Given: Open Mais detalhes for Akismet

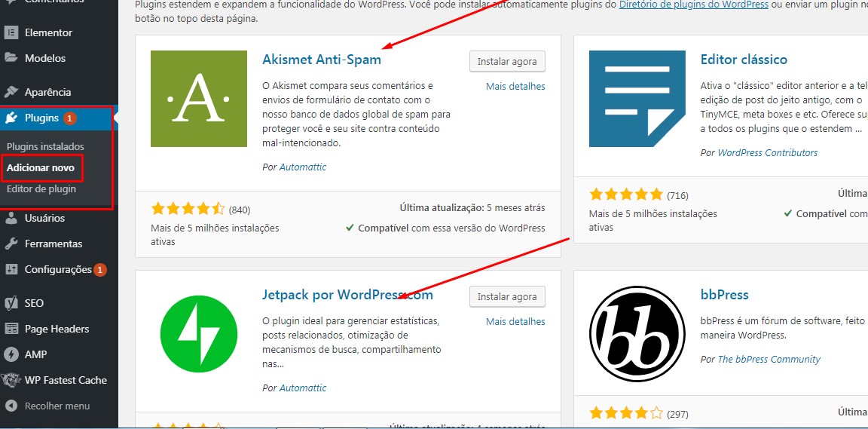Looking at the screenshot, I should click(x=515, y=87).
